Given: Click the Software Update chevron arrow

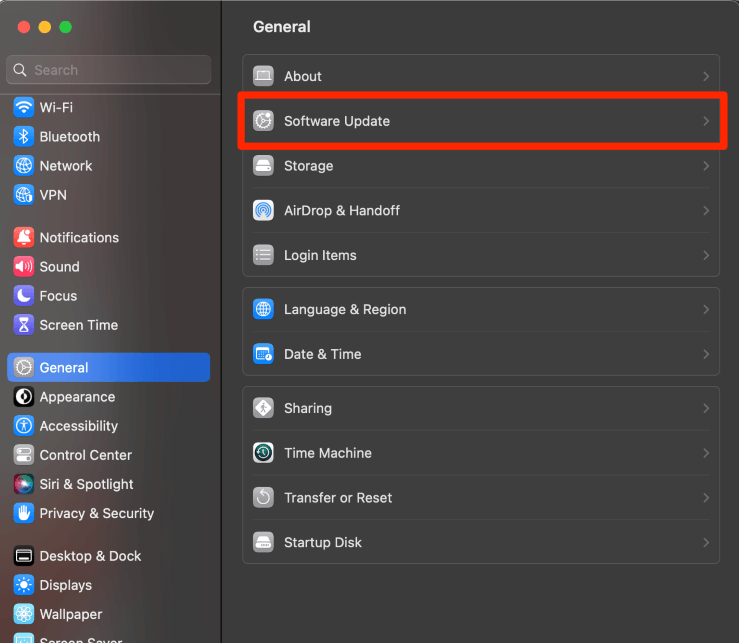Looking at the screenshot, I should pyautogui.click(x=706, y=121).
